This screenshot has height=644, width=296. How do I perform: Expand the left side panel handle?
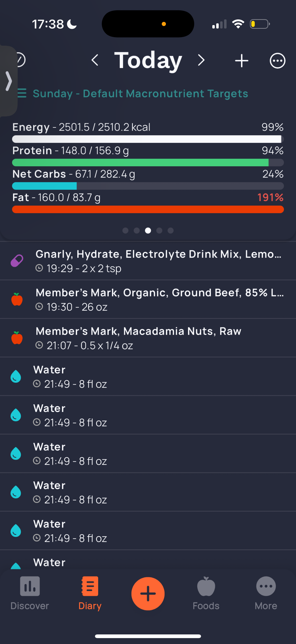tap(9, 81)
